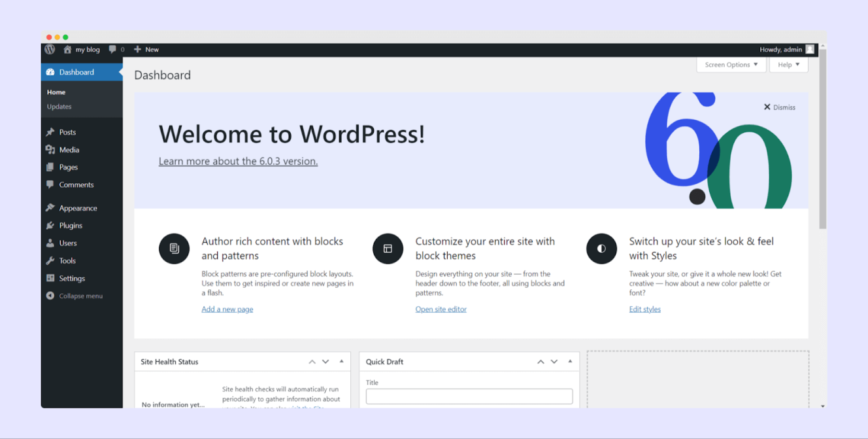Click the Comments speech bubble sidebar icon
Viewport: 868px width, 439px height.
click(x=50, y=184)
